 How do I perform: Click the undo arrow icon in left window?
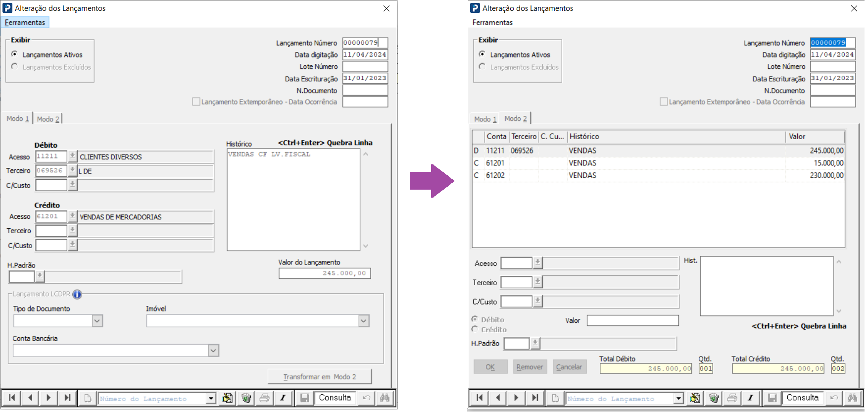coord(366,398)
